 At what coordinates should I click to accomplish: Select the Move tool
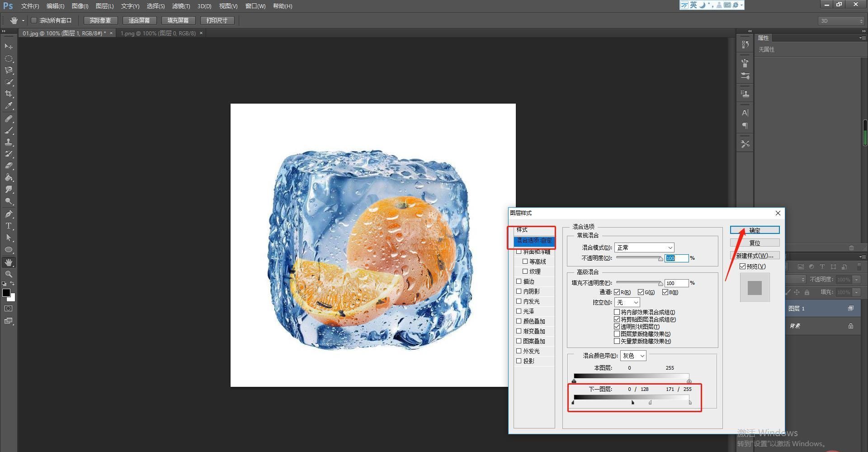coord(9,47)
